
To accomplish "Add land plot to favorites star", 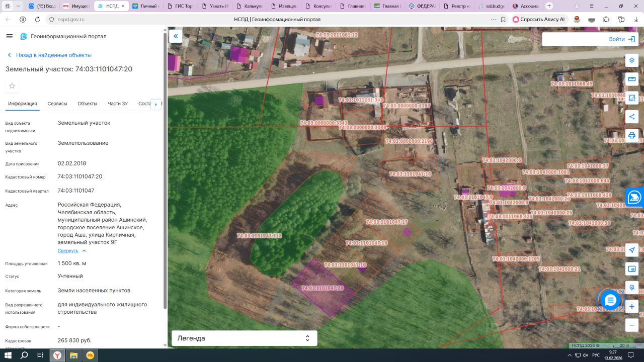I will click(x=12, y=86).
